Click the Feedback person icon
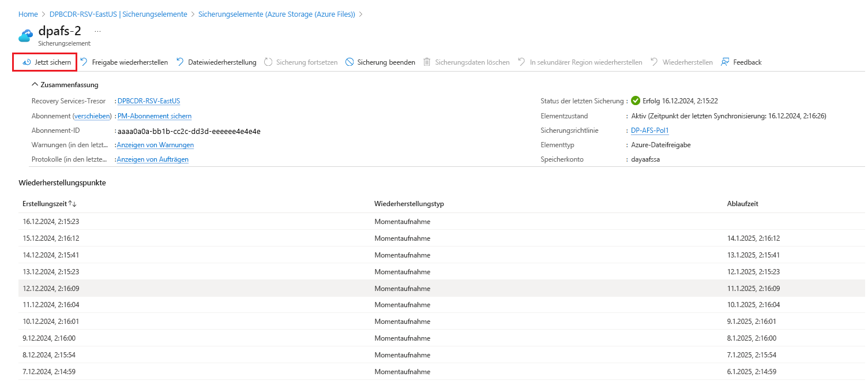868x388 pixels. click(x=725, y=62)
